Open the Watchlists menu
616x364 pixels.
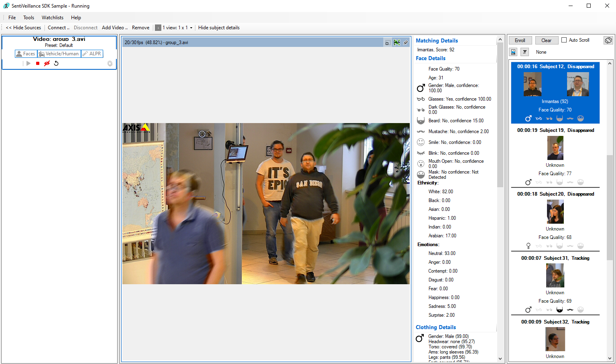tap(53, 18)
